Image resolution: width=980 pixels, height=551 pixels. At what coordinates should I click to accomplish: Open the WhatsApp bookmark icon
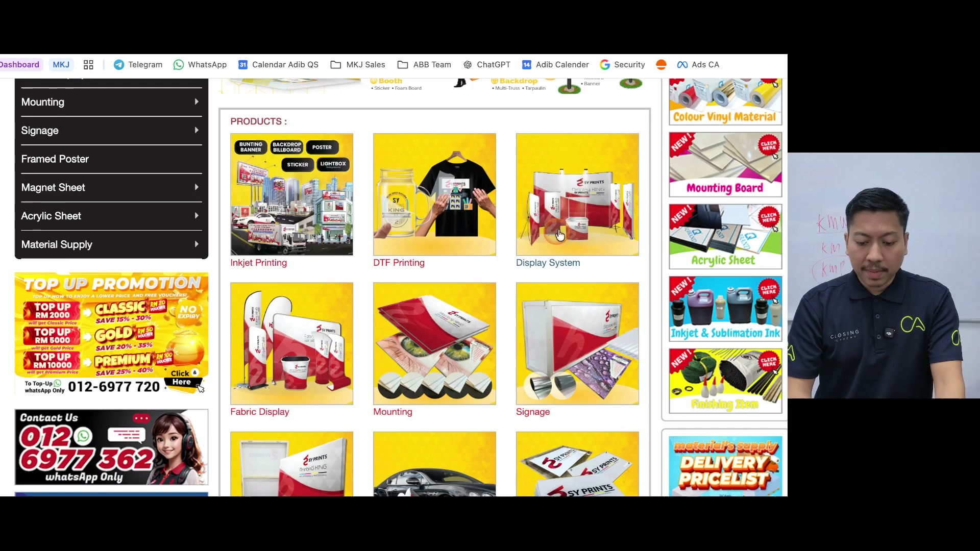[178, 65]
